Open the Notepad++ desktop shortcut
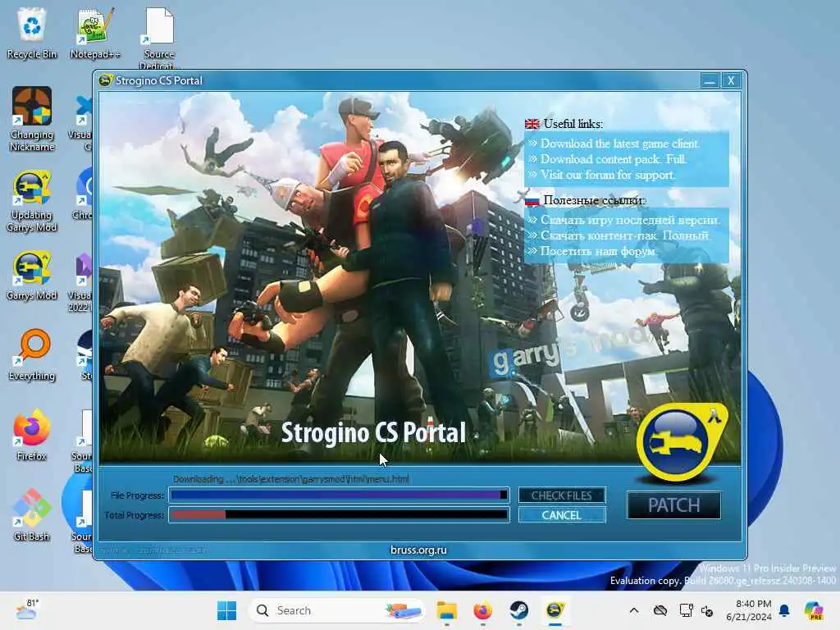 95,33
